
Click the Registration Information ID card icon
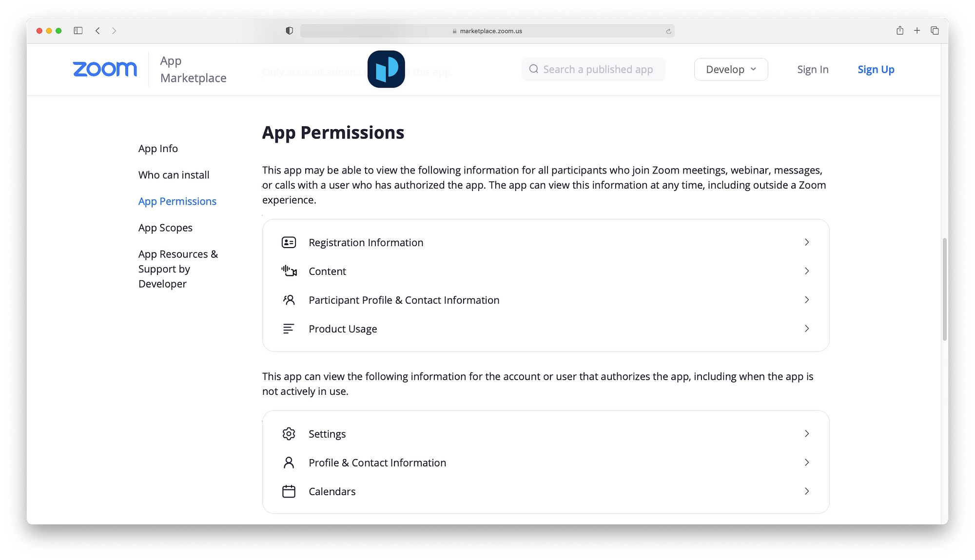tap(289, 242)
